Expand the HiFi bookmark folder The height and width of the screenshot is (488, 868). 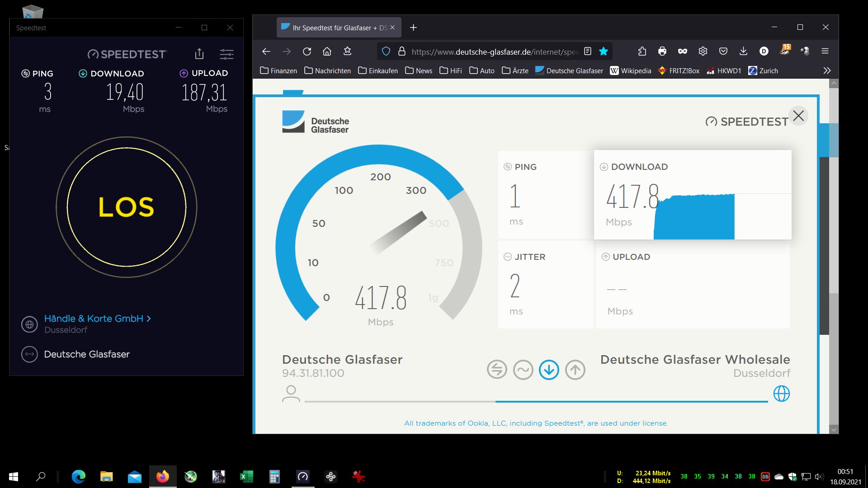(x=451, y=70)
